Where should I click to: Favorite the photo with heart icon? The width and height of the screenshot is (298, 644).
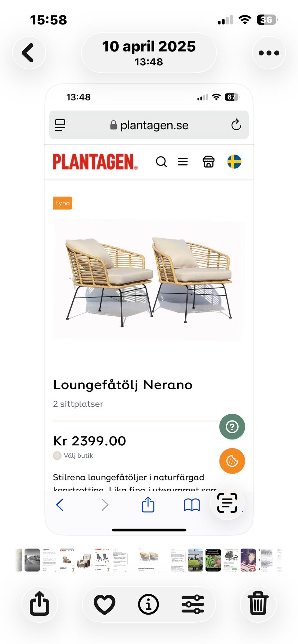[104, 604]
